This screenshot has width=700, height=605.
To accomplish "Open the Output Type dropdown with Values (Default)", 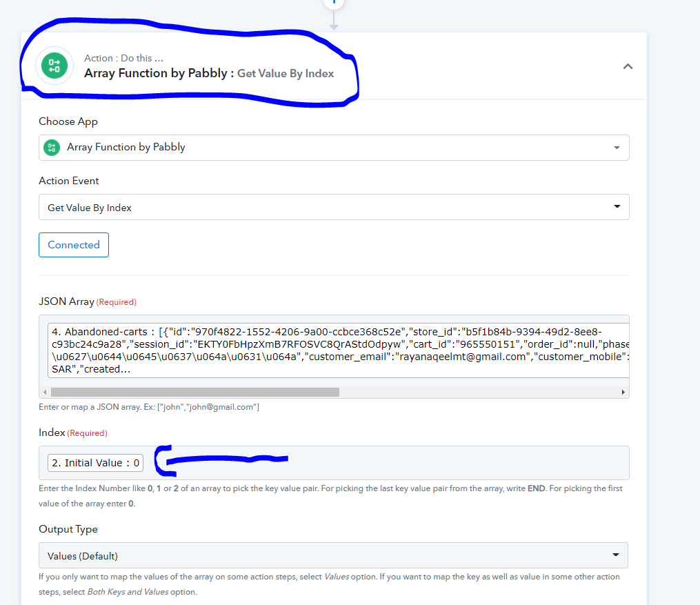I will click(x=334, y=555).
